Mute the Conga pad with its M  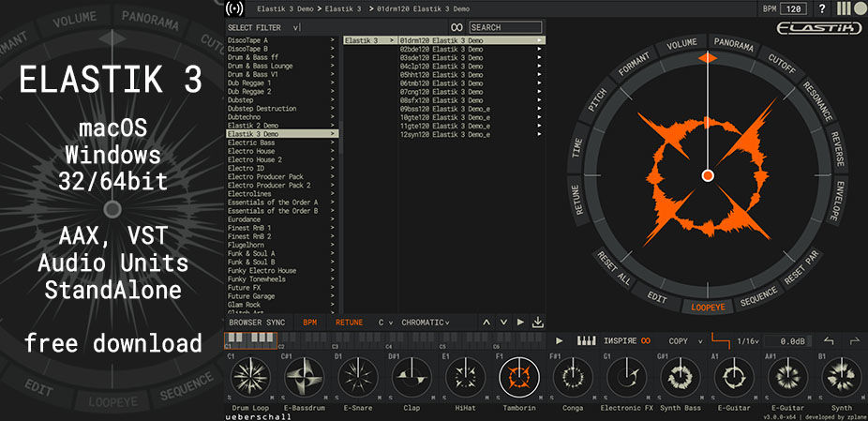(594, 398)
